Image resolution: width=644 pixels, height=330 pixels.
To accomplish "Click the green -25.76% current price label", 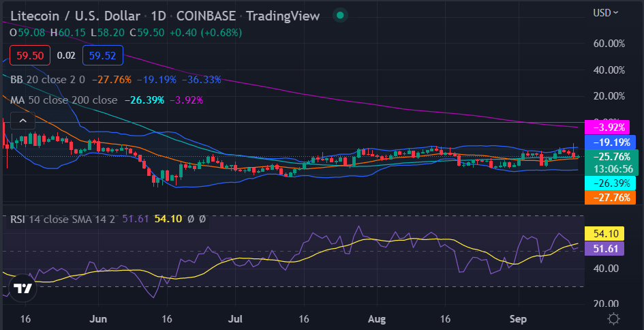I will point(611,157).
